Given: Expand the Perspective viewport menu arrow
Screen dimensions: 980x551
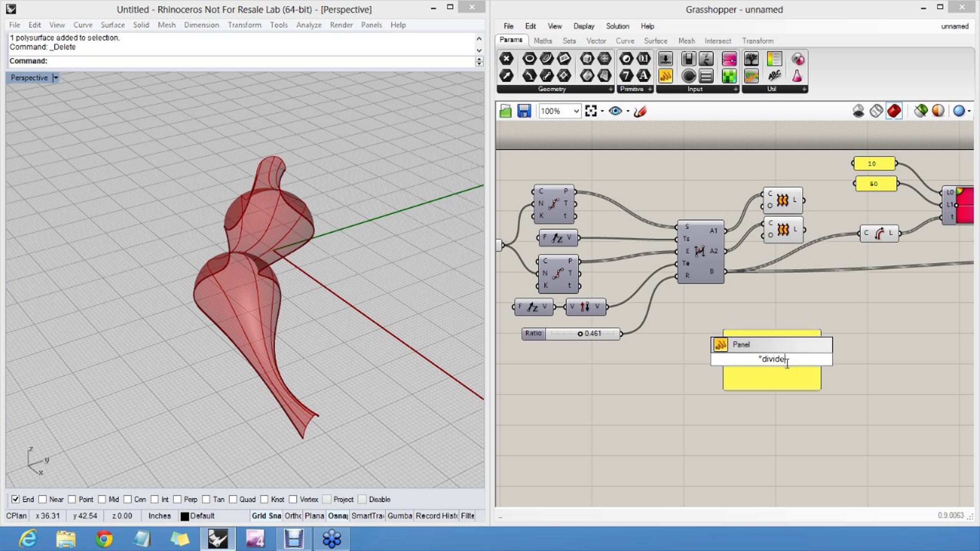Looking at the screenshot, I should [x=56, y=78].
